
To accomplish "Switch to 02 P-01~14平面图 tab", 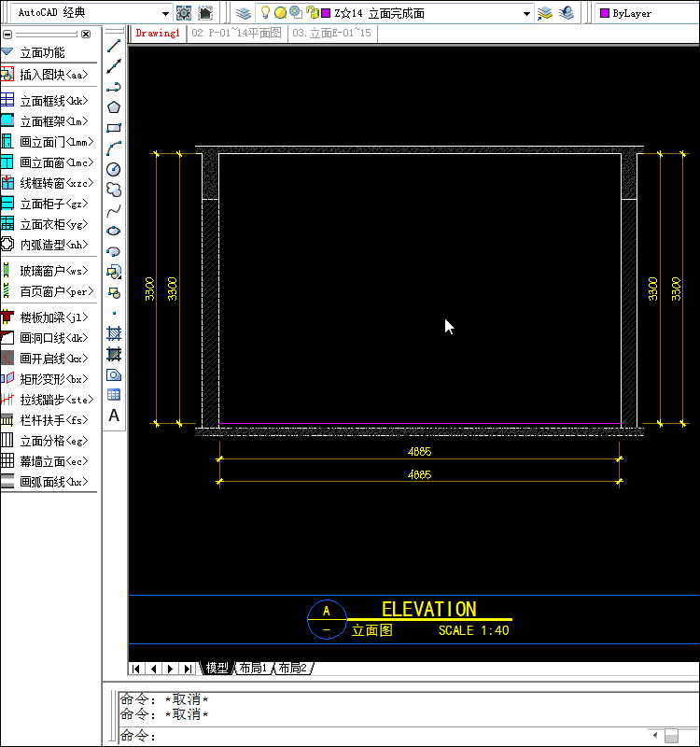I will tap(237, 33).
